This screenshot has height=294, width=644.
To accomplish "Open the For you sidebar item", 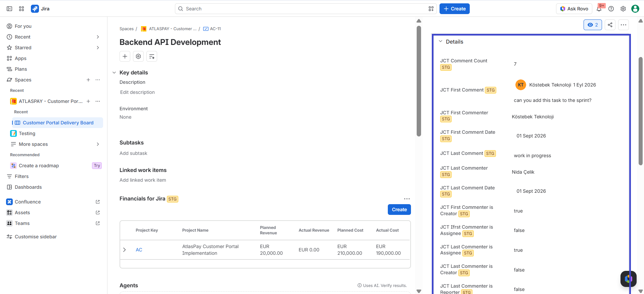I will coord(54,26).
